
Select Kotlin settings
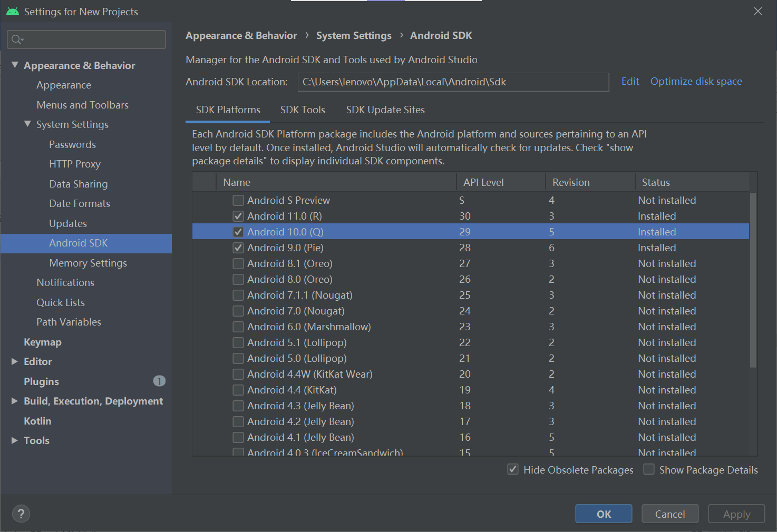37,421
